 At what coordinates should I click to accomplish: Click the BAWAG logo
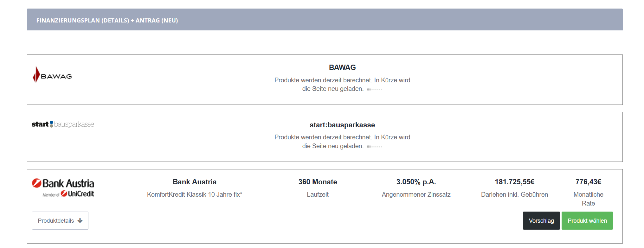click(52, 75)
